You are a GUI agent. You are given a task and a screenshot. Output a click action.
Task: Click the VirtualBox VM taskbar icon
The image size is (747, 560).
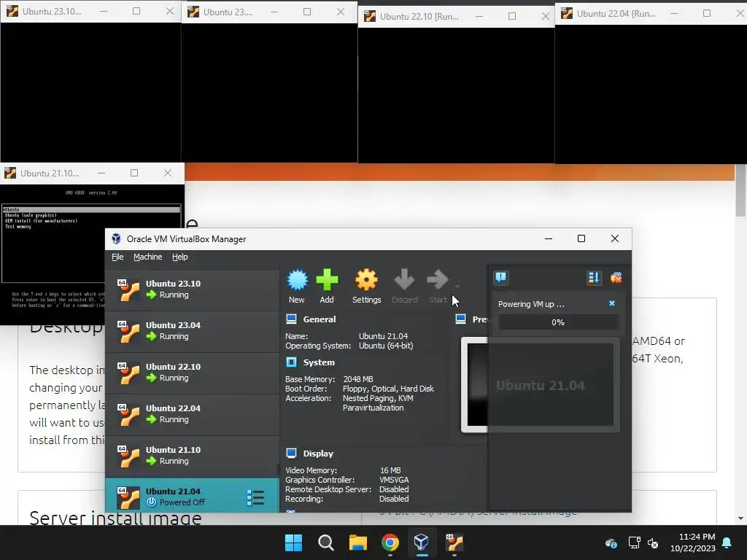point(454,542)
